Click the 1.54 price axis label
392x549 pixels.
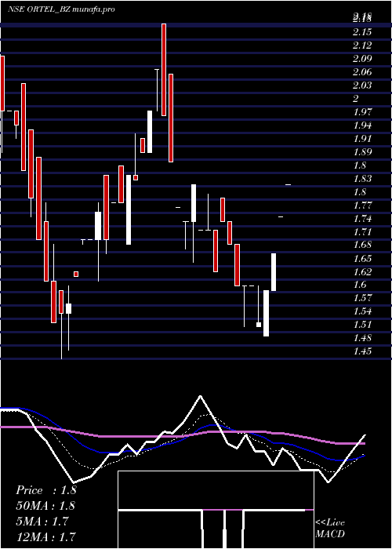(x=362, y=311)
